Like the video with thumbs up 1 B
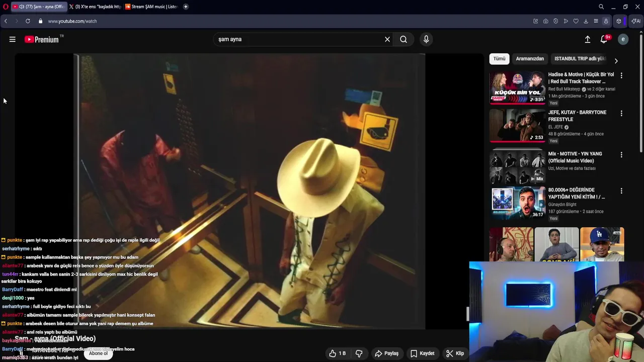 (x=337, y=353)
